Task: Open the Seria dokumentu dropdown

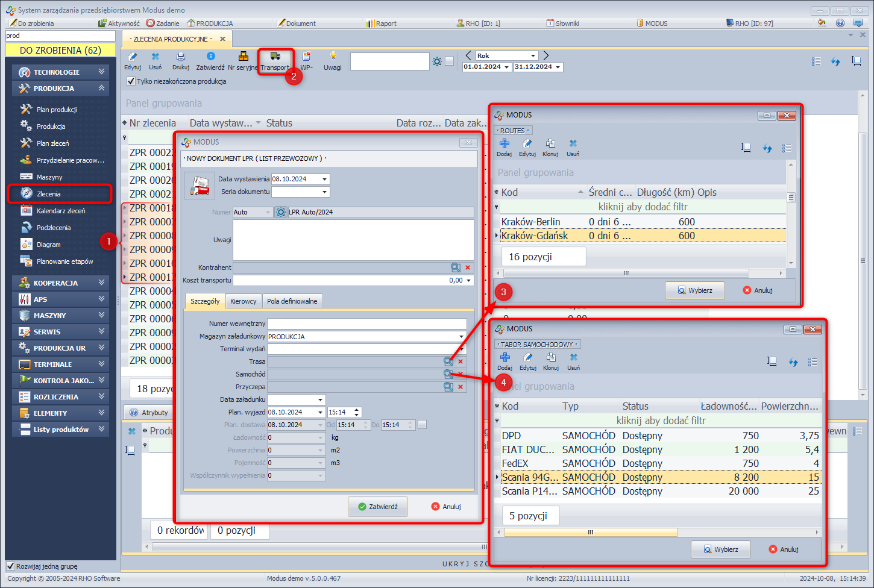Action: pos(324,192)
